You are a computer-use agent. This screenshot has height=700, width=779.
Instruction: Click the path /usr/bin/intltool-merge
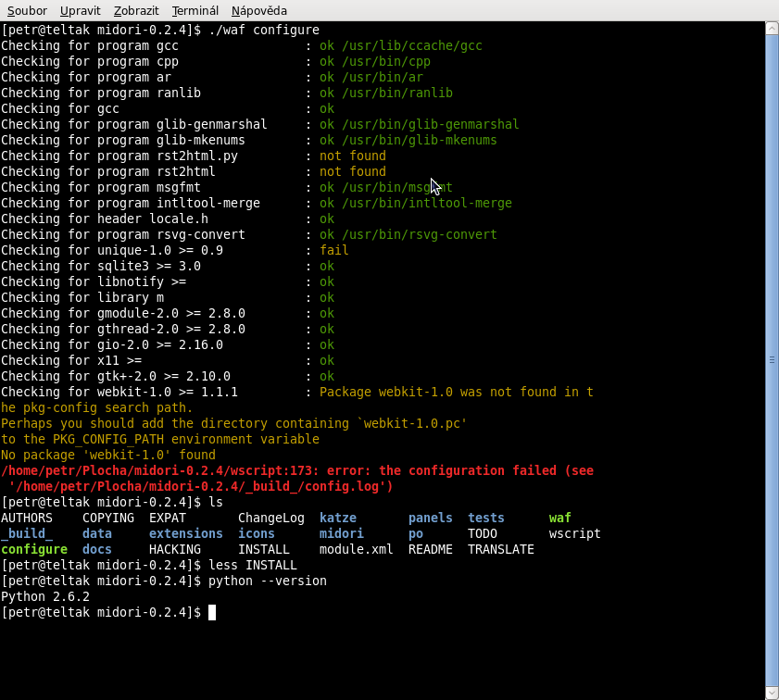[x=427, y=203]
